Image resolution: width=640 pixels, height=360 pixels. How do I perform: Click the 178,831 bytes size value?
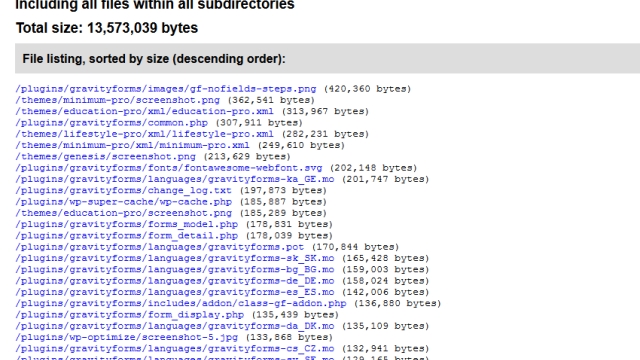coord(289,224)
